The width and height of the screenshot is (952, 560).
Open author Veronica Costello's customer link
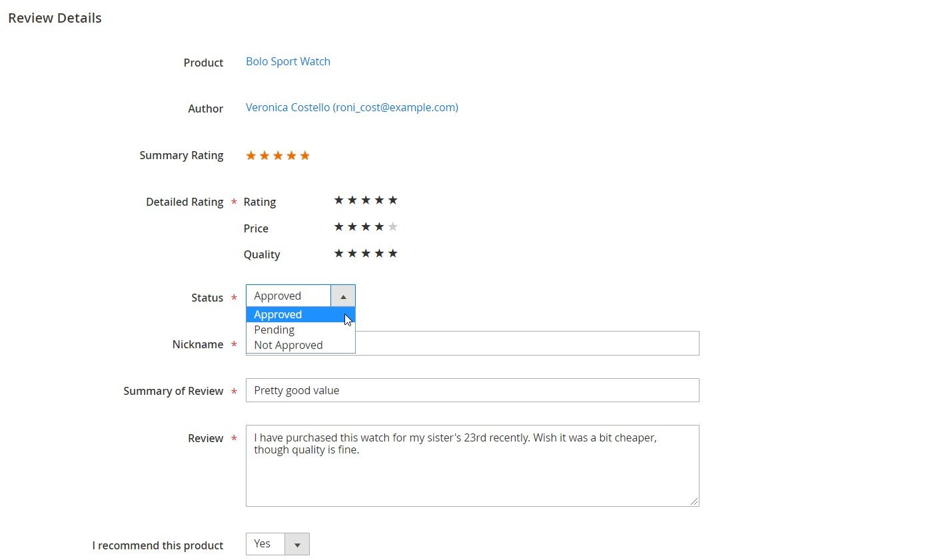point(352,107)
